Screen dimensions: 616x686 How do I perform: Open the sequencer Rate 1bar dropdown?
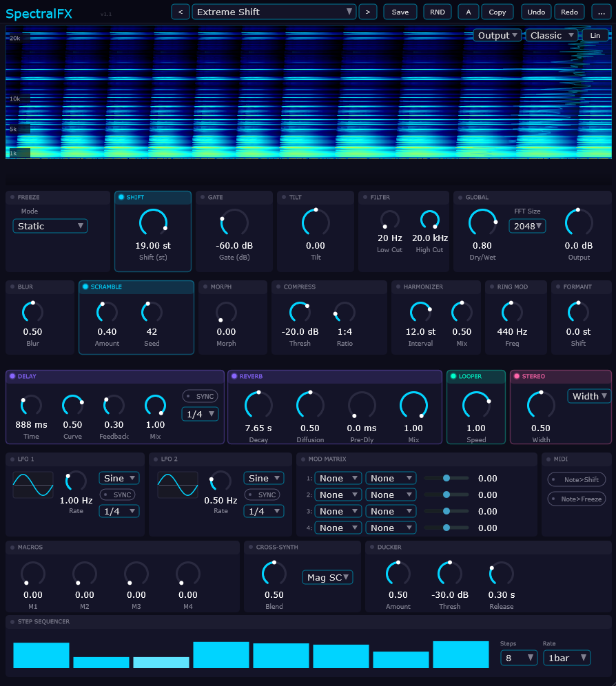point(567,658)
